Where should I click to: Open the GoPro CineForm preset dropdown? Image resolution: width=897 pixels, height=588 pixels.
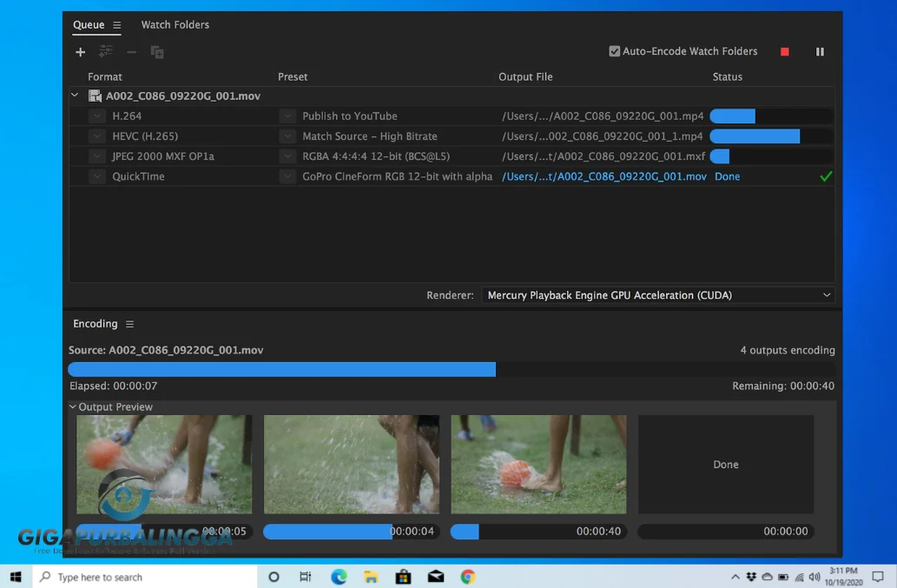(x=287, y=176)
